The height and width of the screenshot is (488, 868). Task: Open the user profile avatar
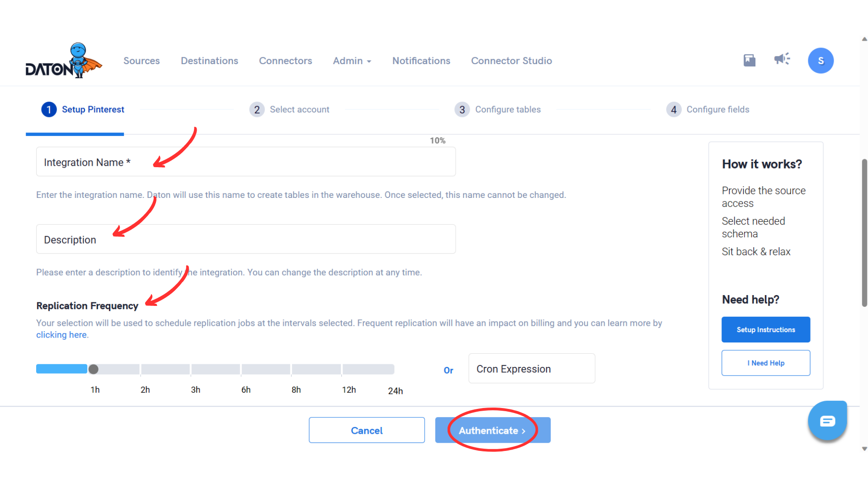point(821,61)
